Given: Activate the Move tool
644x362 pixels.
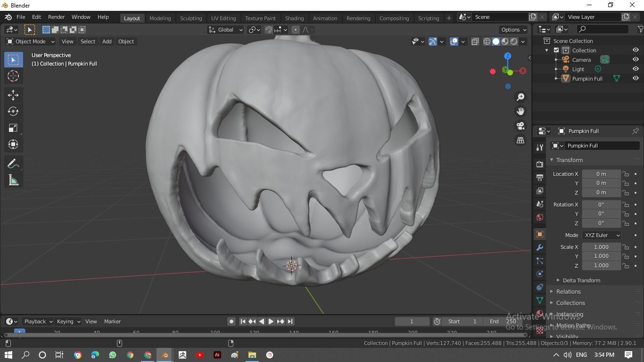Looking at the screenshot, I should pos(13,95).
